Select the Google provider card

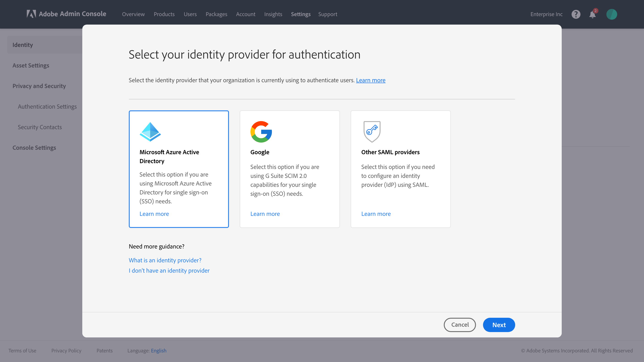click(290, 169)
